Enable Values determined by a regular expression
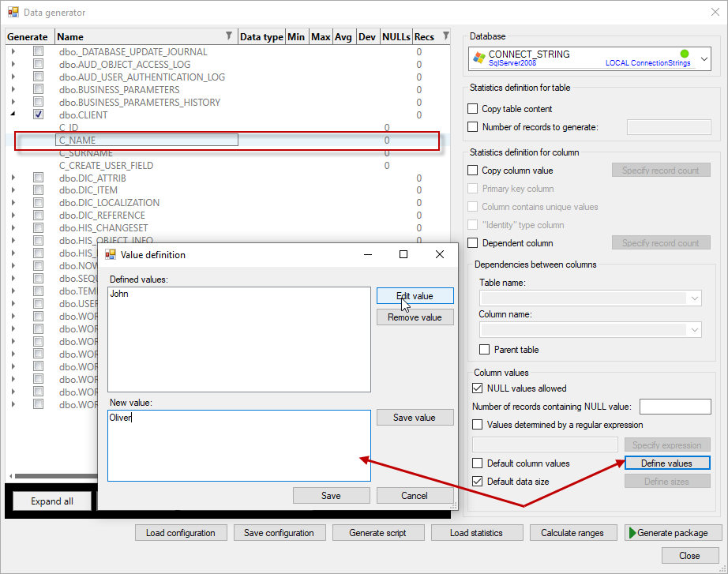728x574 pixels. pos(477,425)
